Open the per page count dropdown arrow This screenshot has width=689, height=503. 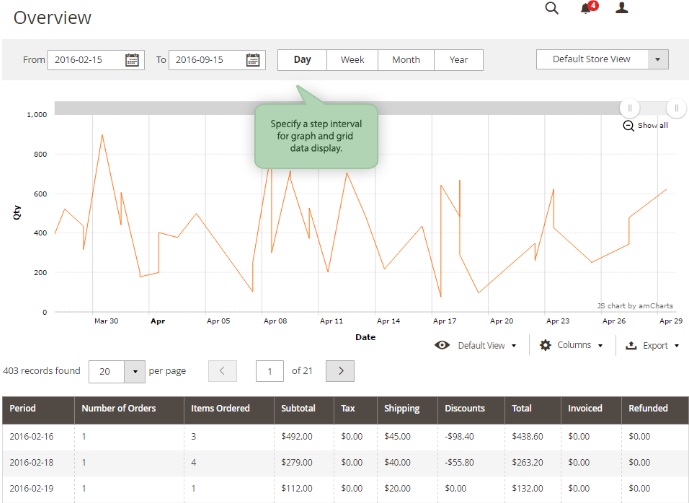tap(135, 372)
